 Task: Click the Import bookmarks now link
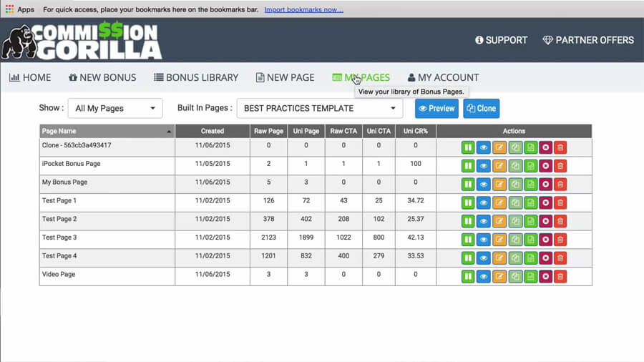point(303,9)
